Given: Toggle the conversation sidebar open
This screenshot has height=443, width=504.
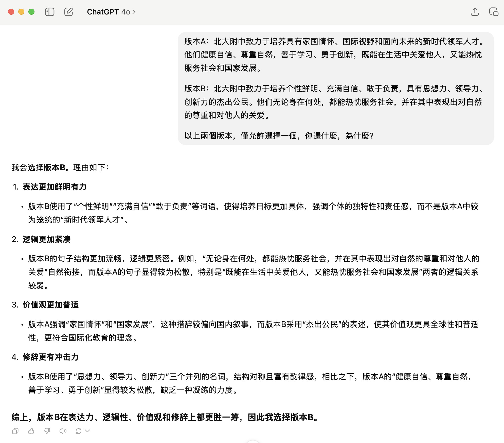Looking at the screenshot, I should pos(50,12).
